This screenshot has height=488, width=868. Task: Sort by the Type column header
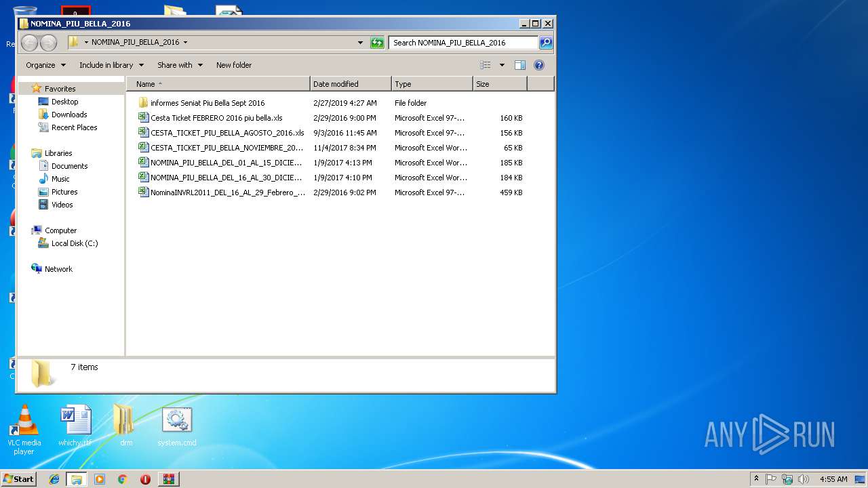point(432,84)
